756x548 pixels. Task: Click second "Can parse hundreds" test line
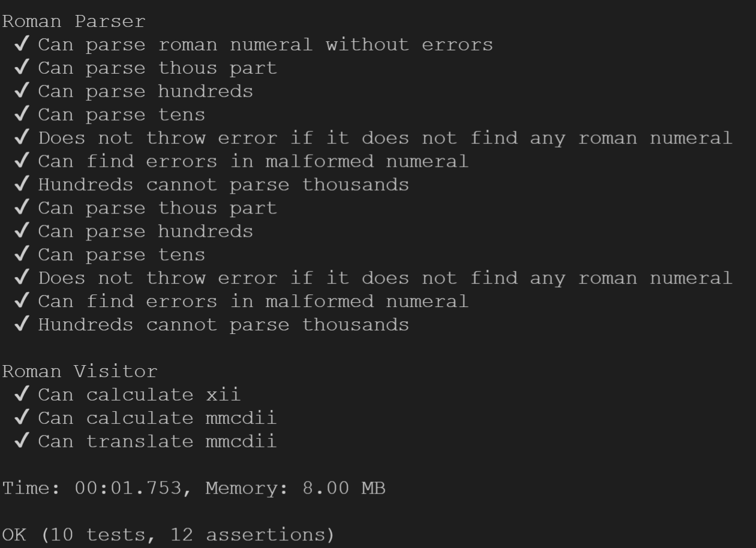pos(145,231)
